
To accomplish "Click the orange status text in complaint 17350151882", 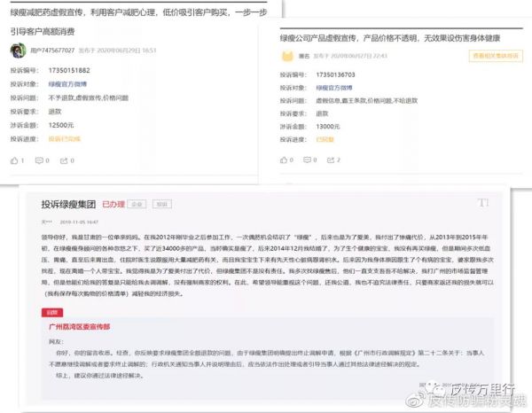I will [x=65, y=138].
